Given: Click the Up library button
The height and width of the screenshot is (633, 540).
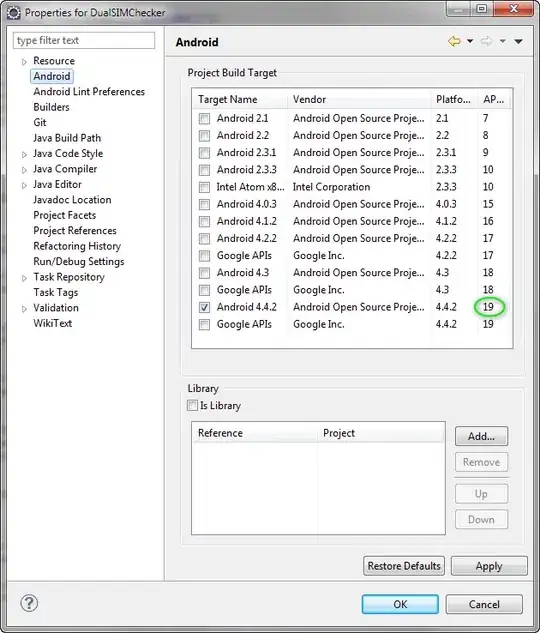Looking at the screenshot, I should pos(481,494).
